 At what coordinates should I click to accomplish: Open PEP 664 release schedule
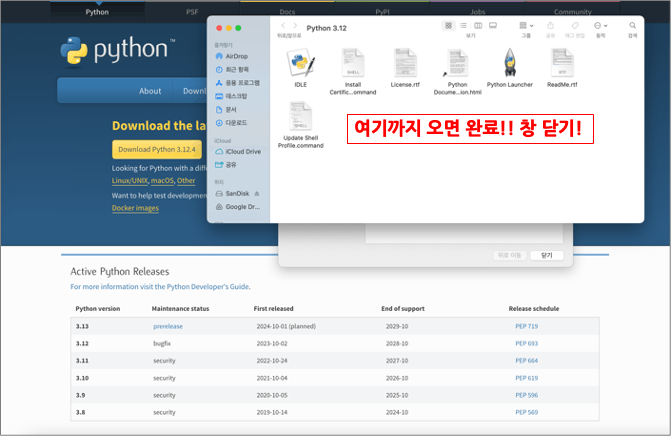pos(526,361)
